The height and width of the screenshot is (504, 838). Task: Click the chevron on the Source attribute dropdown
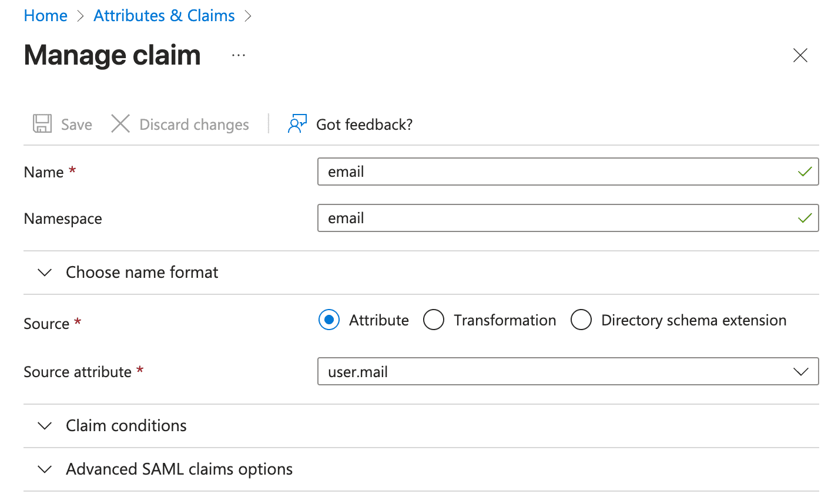tap(800, 371)
